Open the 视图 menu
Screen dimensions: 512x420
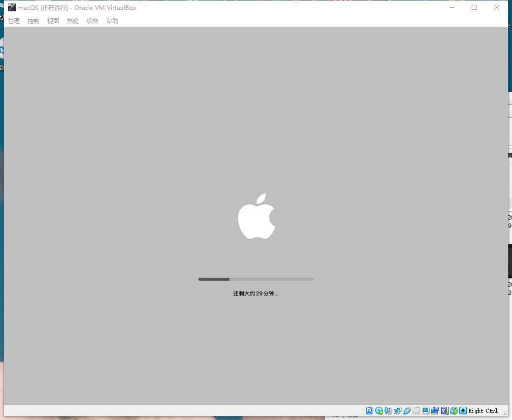tap(53, 21)
